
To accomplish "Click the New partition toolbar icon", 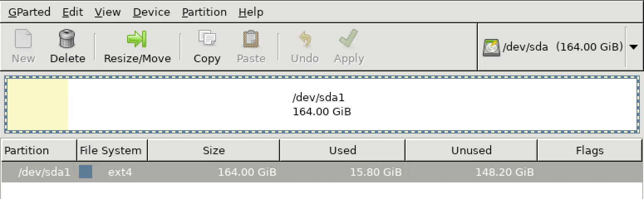I will click(23, 39).
